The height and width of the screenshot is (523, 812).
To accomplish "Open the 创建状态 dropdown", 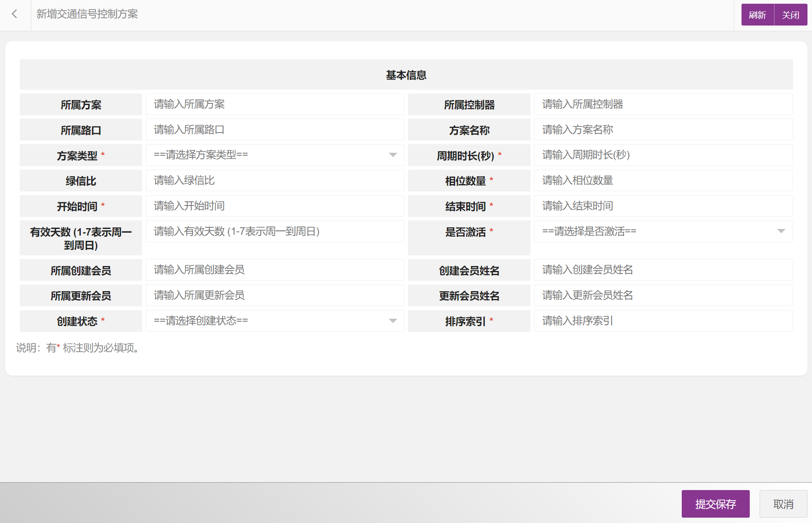I will click(275, 321).
